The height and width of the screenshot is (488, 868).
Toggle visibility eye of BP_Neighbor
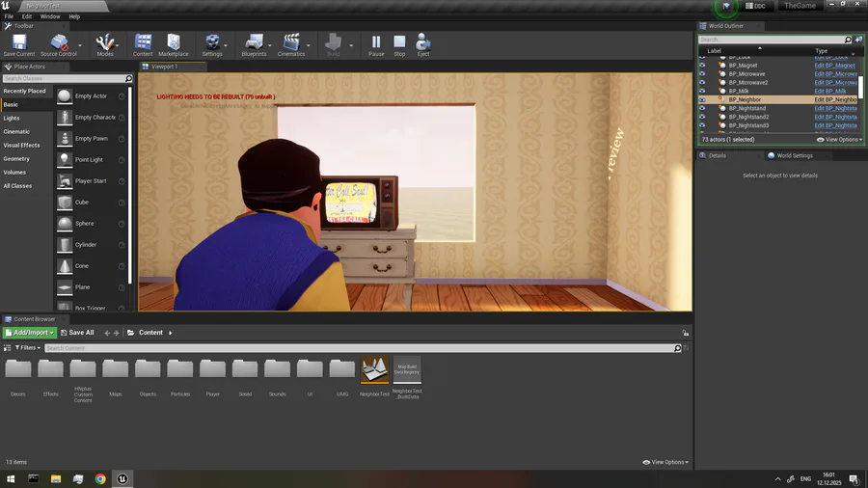click(x=702, y=99)
